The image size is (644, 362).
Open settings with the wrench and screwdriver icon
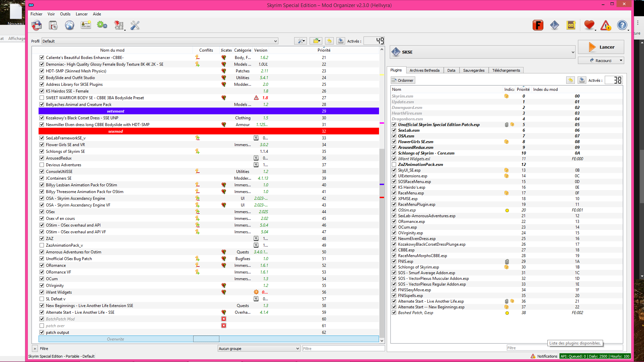(135, 25)
